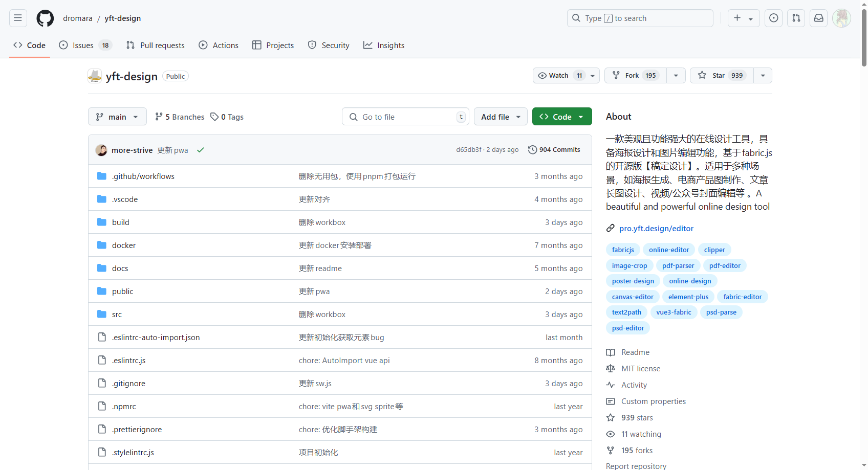
Task: Click the .eslintrc.js file icon
Action: 102,360
